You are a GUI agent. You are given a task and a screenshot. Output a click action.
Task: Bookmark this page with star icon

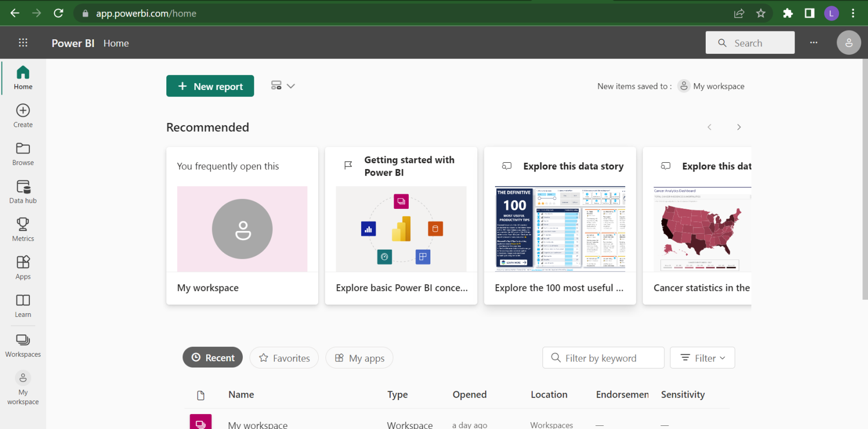click(x=761, y=13)
